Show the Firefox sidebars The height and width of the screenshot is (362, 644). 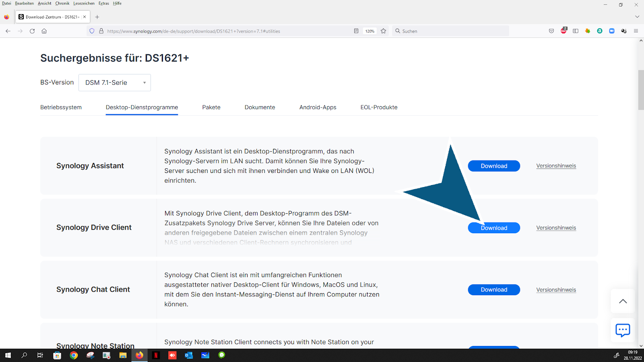(x=576, y=31)
